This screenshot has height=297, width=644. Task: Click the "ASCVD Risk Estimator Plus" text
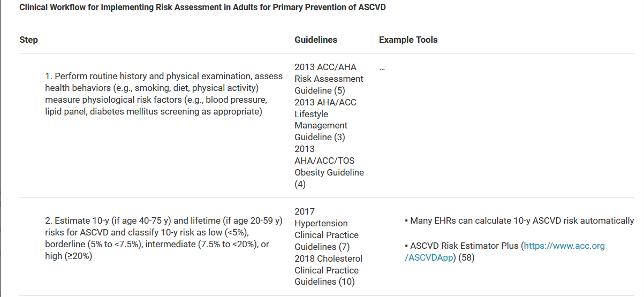coord(465,246)
